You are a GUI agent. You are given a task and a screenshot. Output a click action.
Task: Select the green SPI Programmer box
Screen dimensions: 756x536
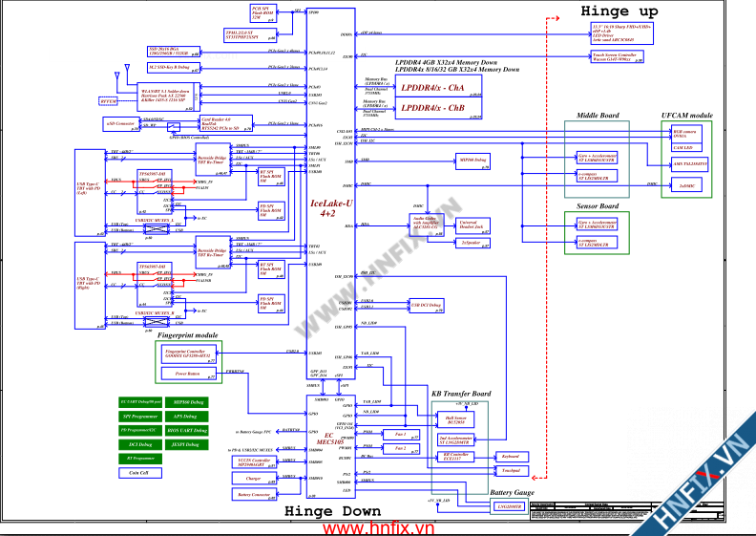click(x=138, y=417)
